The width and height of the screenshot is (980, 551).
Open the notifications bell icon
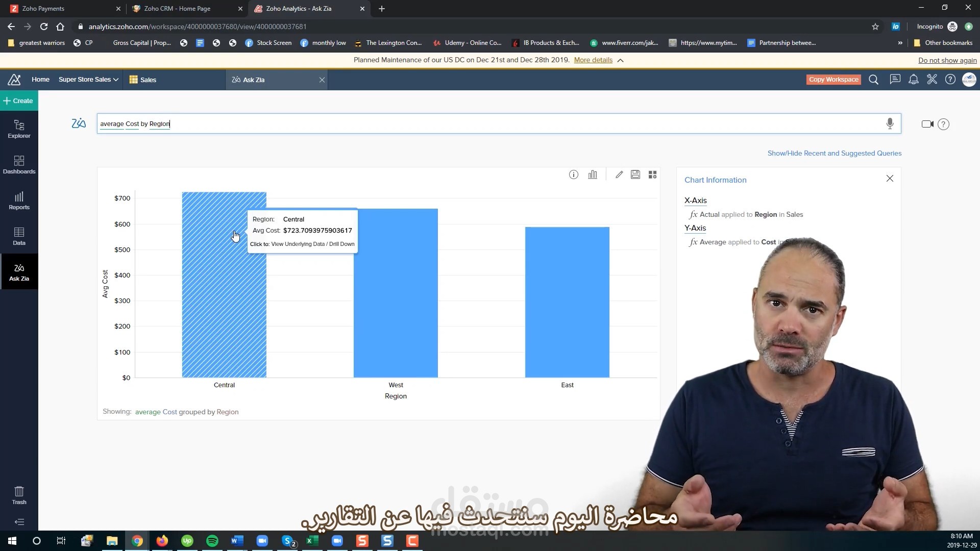[x=914, y=79]
